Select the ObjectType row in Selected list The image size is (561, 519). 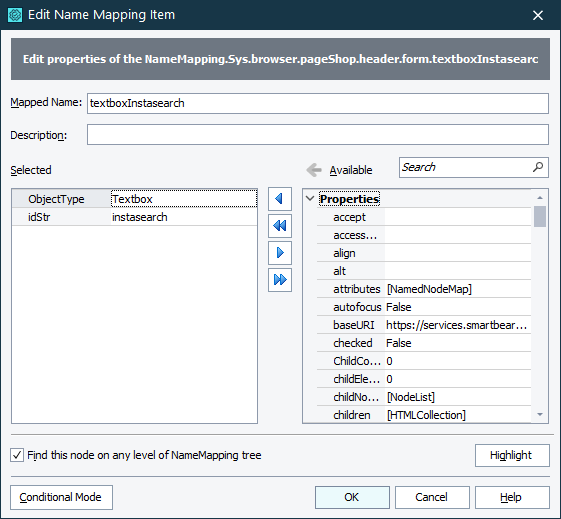coord(135,199)
